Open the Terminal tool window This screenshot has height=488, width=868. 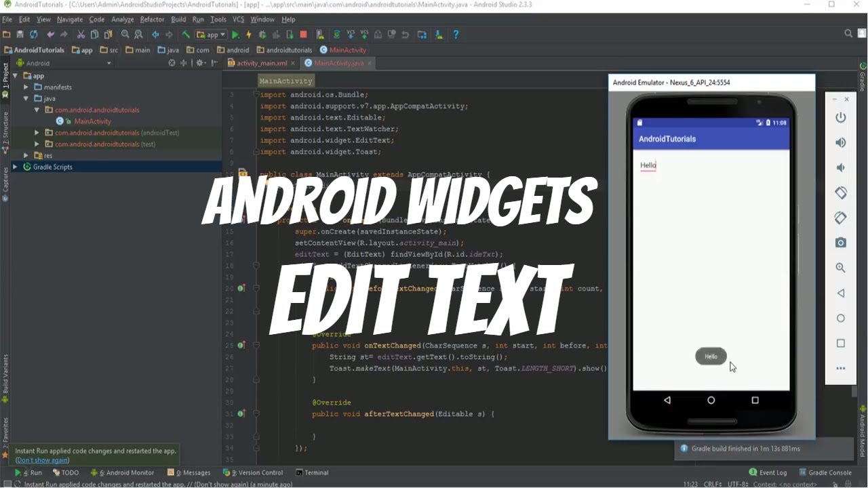[x=312, y=473]
